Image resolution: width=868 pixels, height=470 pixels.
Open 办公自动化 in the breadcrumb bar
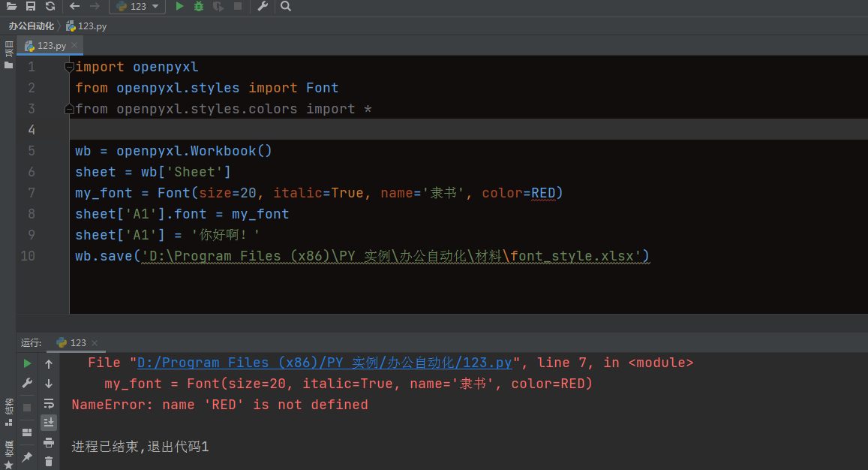point(30,26)
